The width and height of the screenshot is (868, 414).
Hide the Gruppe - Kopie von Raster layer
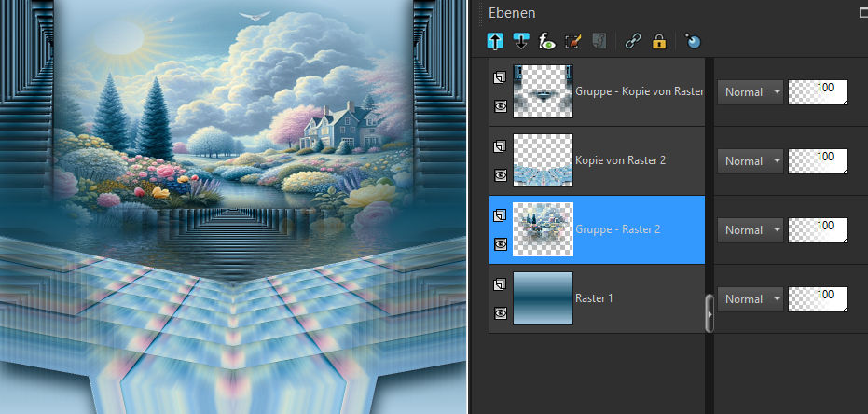501,106
